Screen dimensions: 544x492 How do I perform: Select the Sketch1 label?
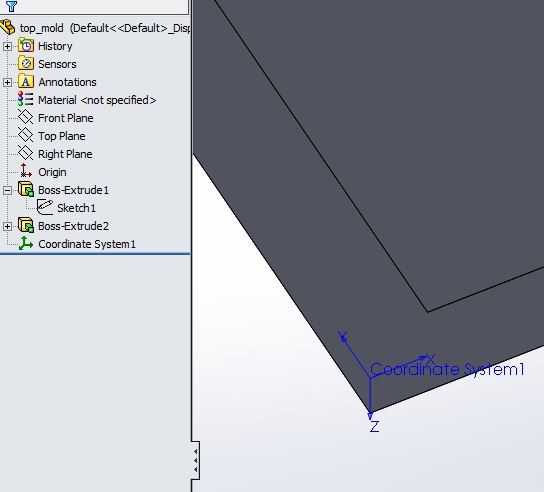76,208
